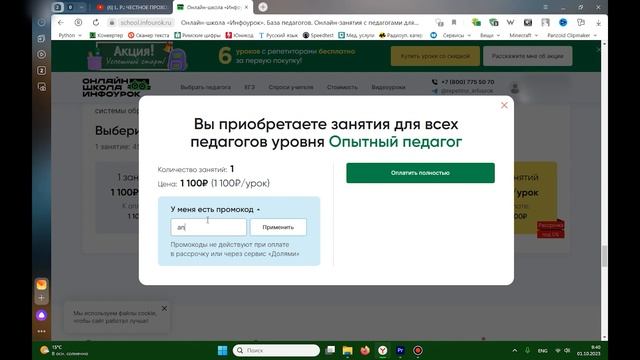
Task: Open the 'Юникод' bookmark
Action: [240, 36]
